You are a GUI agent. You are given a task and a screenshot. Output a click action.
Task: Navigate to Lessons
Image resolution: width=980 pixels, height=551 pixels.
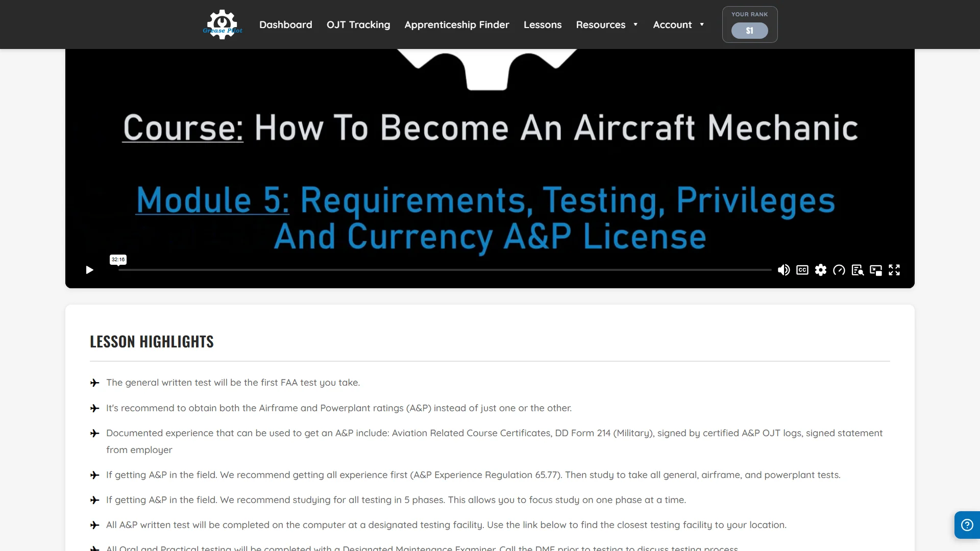[543, 24]
